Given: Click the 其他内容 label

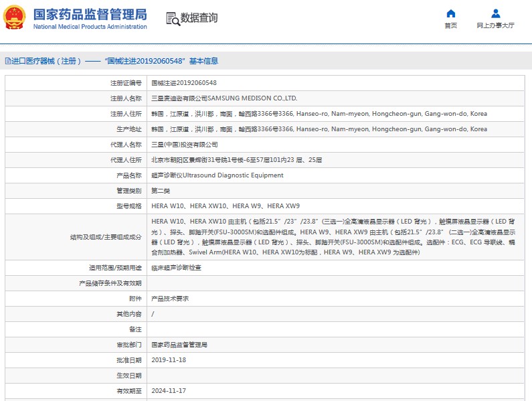Looking at the screenshot, I should [129, 314].
